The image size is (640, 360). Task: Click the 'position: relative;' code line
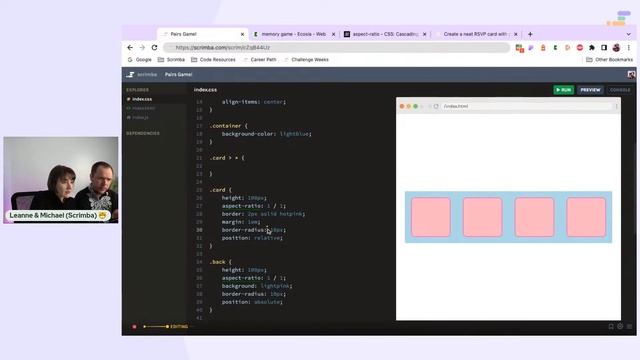pyautogui.click(x=252, y=238)
